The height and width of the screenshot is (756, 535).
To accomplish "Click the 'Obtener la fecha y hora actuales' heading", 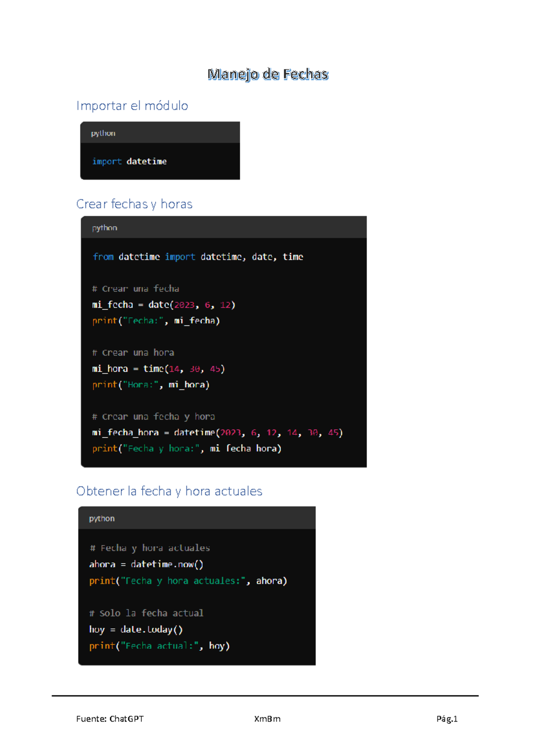I will [169, 491].
